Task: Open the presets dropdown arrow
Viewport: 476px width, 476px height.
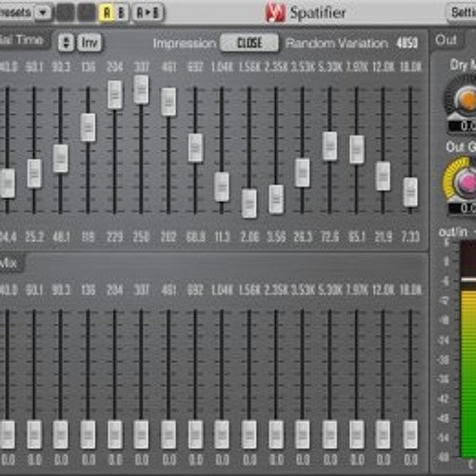Action: click(43, 13)
